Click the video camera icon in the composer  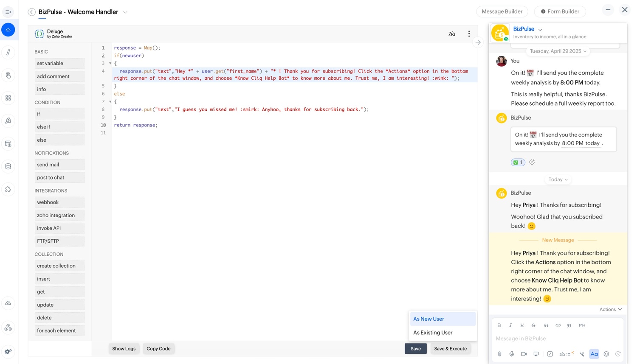pyautogui.click(x=524, y=354)
